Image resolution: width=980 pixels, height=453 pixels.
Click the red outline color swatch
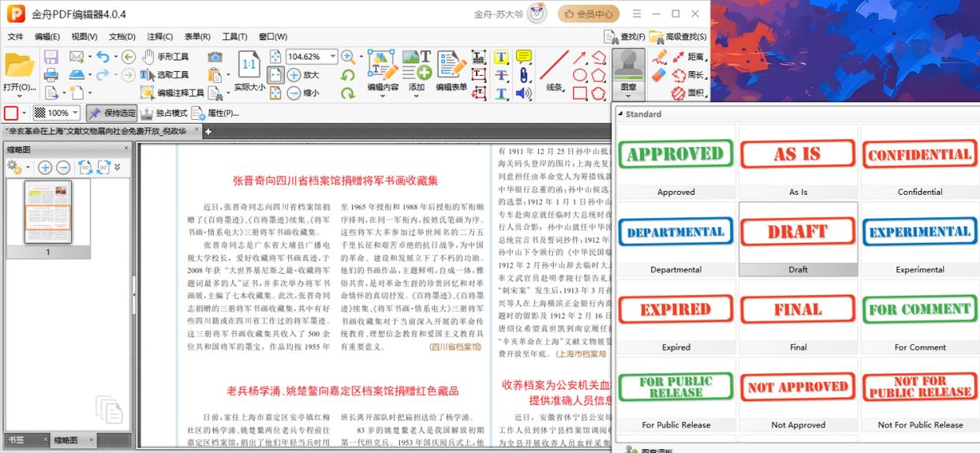point(11,113)
